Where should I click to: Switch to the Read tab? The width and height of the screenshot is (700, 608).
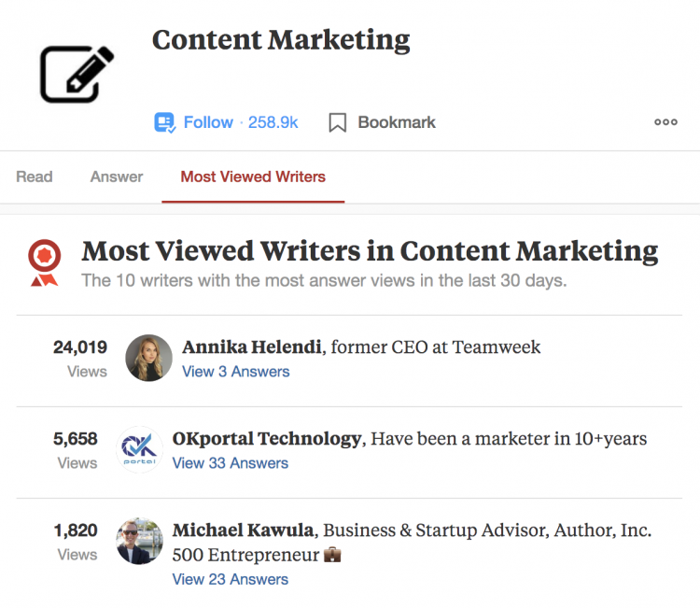(x=35, y=177)
